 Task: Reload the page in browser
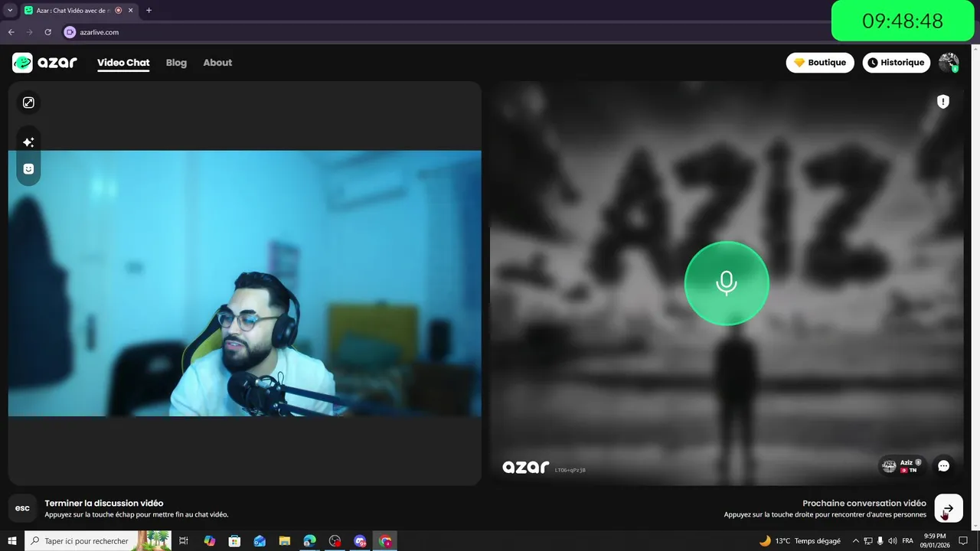click(x=47, y=32)
